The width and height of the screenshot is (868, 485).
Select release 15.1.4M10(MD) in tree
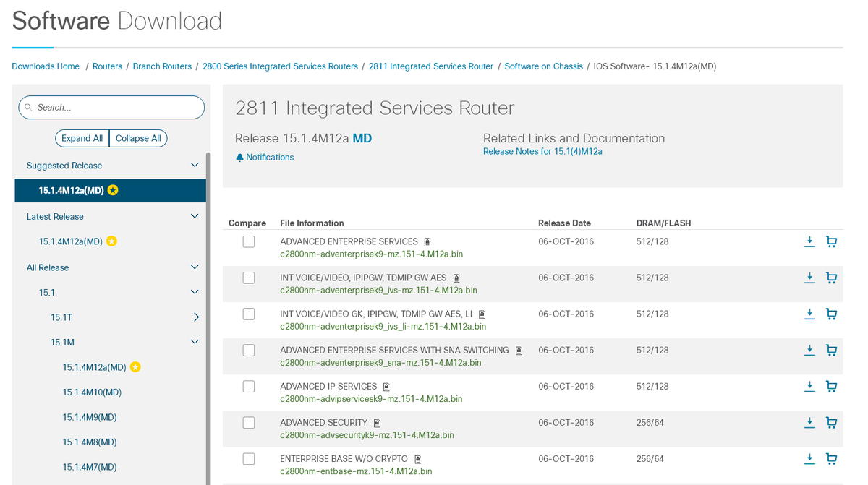coord(92,392)
